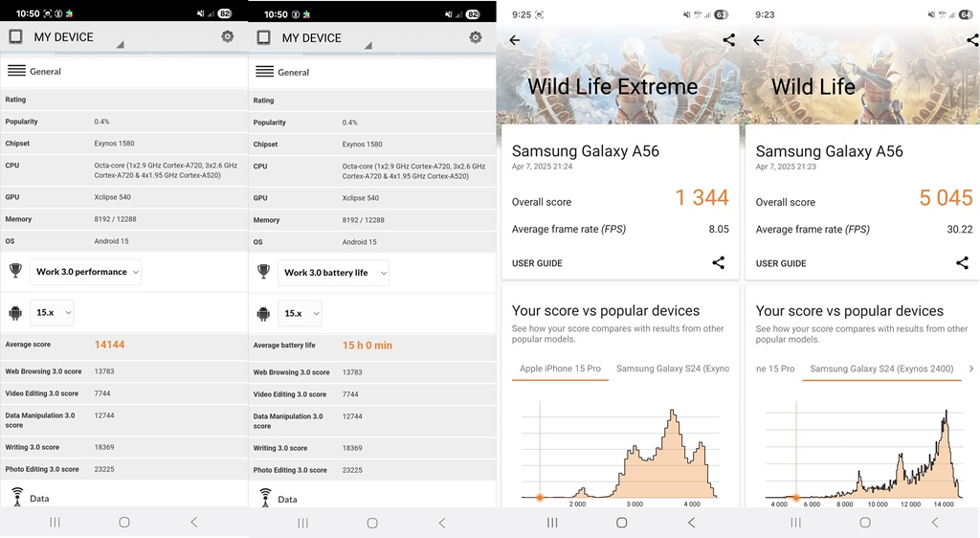Tap Data antenna icon in first panel

(17, 497)
